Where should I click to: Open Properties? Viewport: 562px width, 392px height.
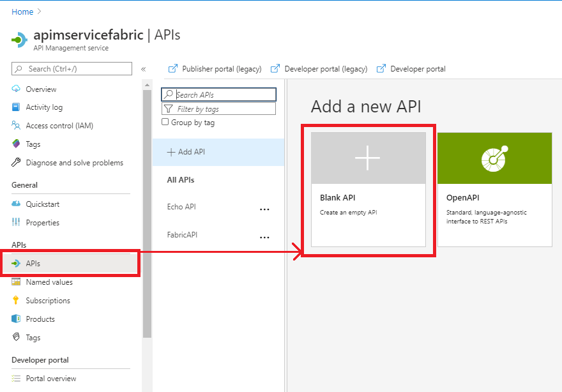pyautogui.click(x=43, y=223)
